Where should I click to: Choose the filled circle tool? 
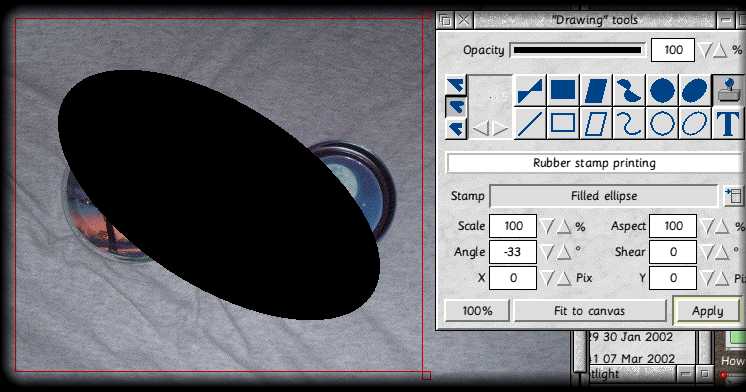tap(662, 90)
